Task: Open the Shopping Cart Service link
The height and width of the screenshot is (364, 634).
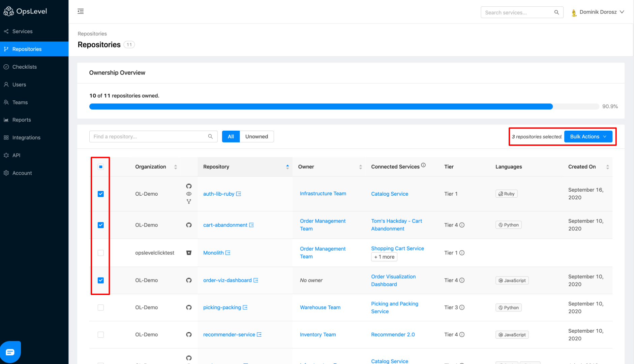Action: (x=397, y=249)
